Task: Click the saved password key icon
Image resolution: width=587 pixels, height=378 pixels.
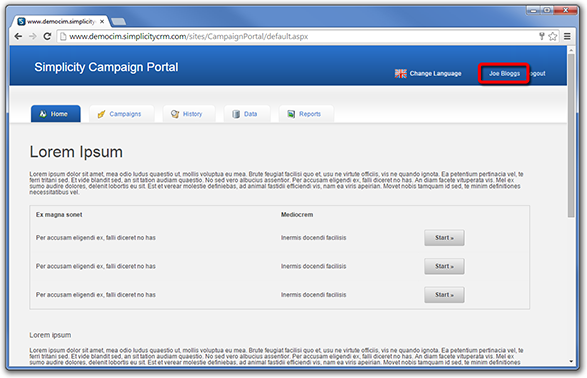Action: 541,36
